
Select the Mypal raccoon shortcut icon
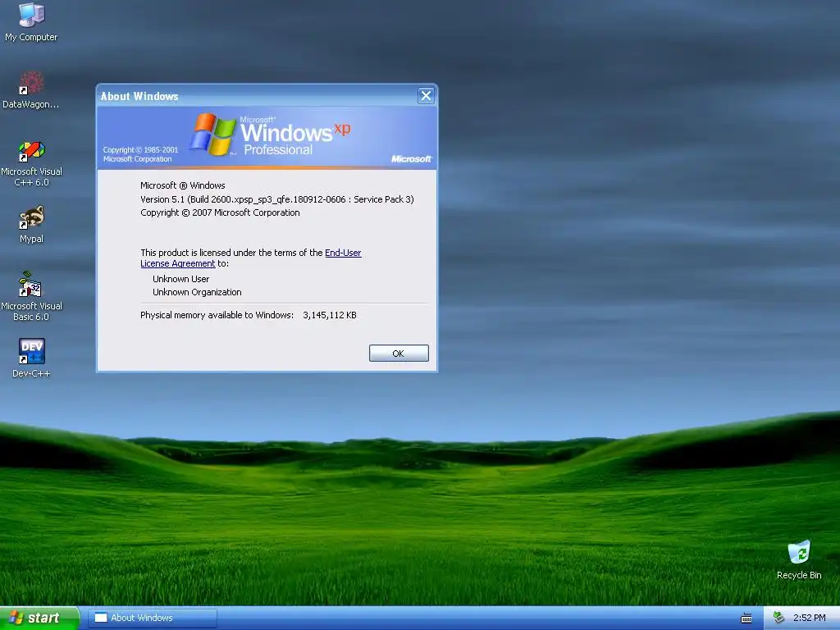(31, 224)
